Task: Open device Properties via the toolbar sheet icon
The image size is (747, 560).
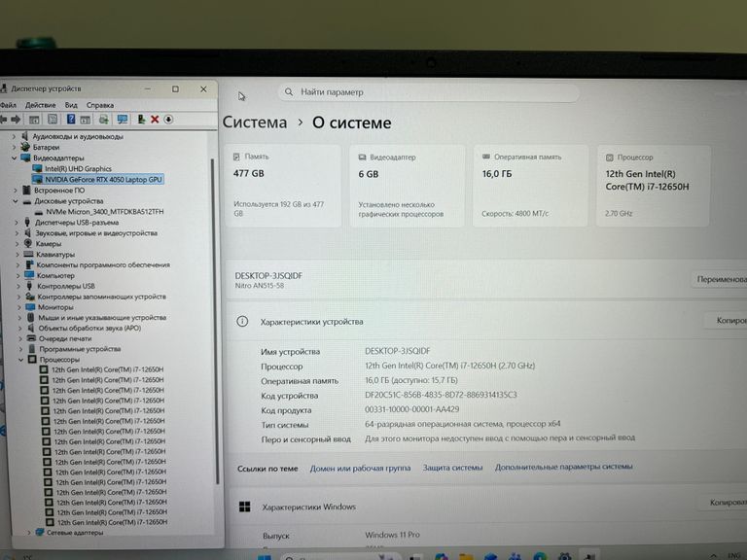Action: [x=53, y=119]
